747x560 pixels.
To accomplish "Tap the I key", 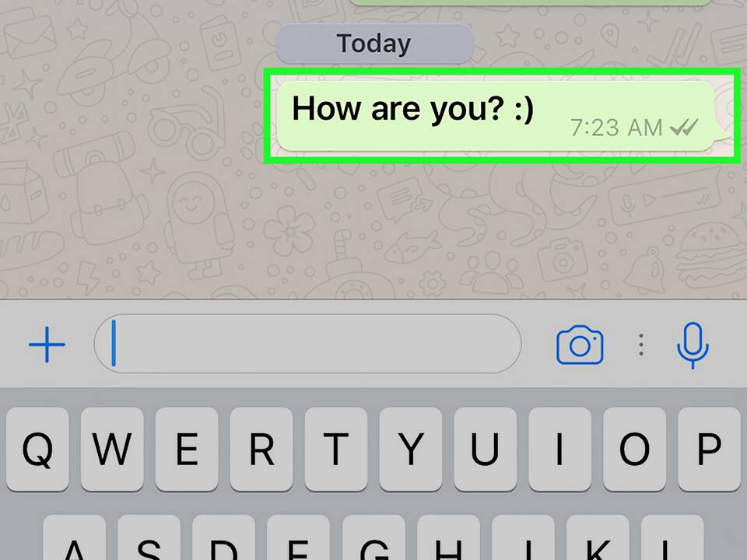I will tap(559, 449).
